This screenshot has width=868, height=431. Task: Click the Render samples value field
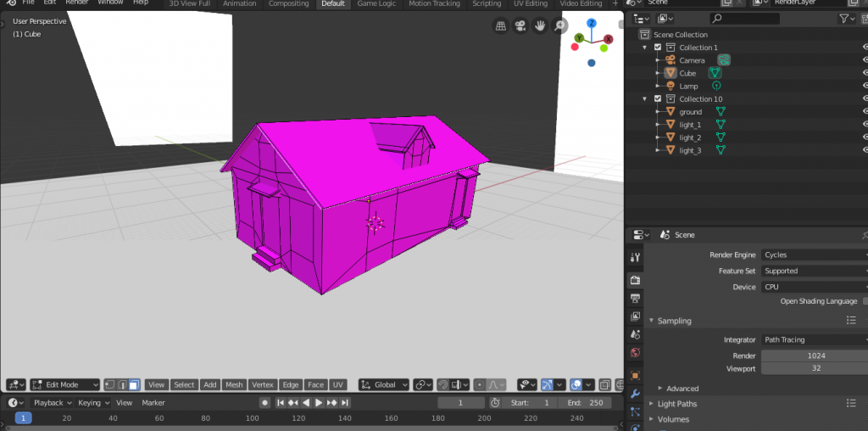(814, 355)
